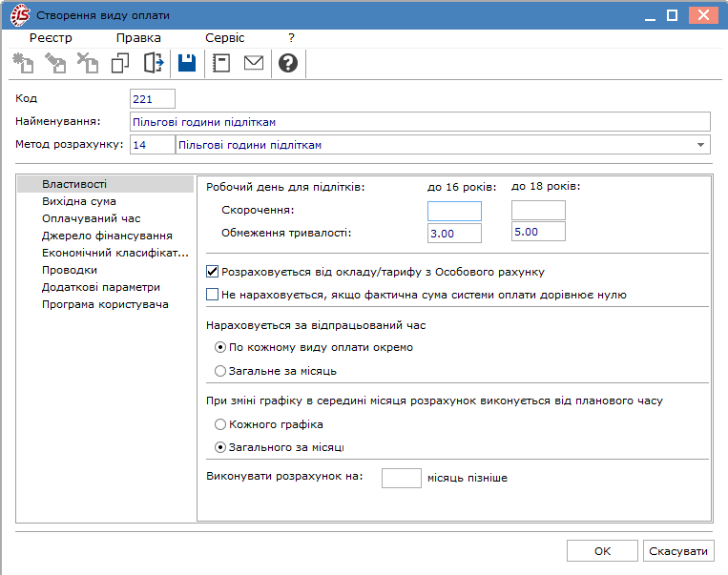Select По кожному виду оплати окремо radio
The image size is (728, 575).
(220, 347)
